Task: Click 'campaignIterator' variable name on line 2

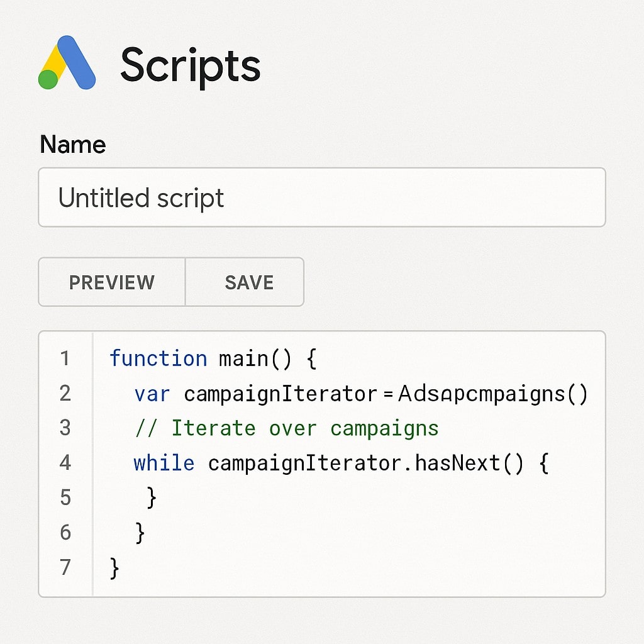Action: click(x=280, y=394)
